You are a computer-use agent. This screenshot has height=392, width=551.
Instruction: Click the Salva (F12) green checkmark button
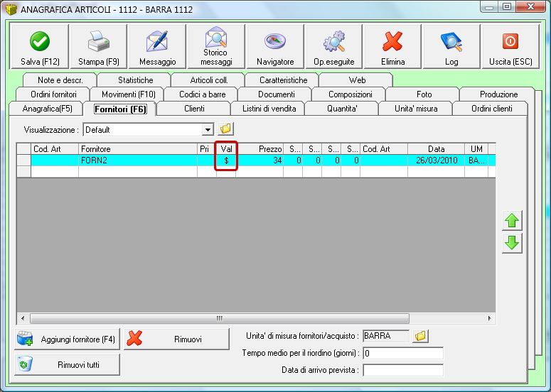(40, 46)
